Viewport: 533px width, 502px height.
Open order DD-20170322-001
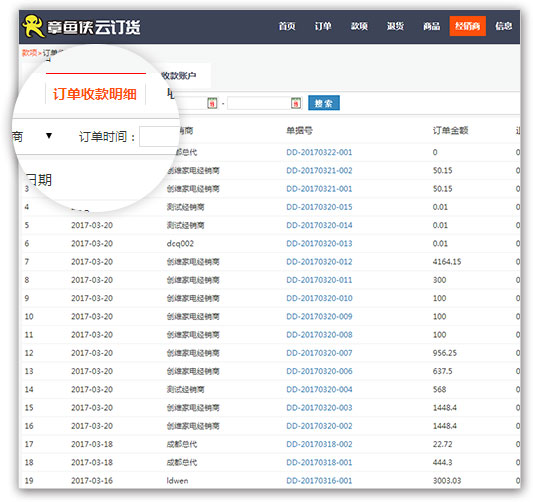coord(319,152)
